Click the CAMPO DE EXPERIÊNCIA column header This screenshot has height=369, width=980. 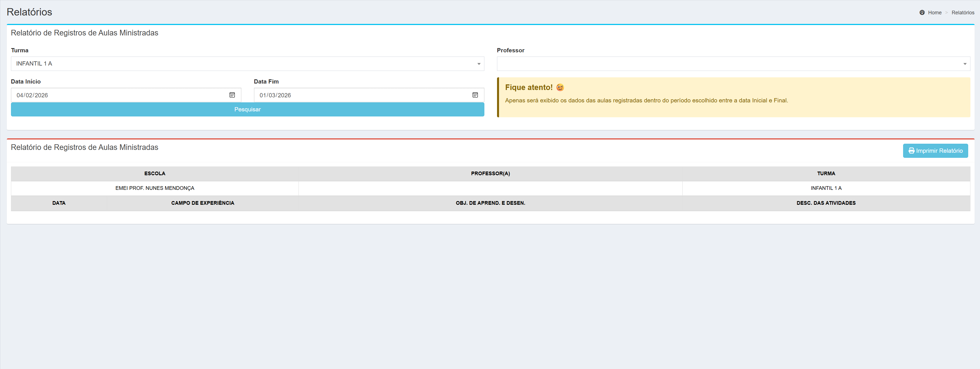(202, 203)
